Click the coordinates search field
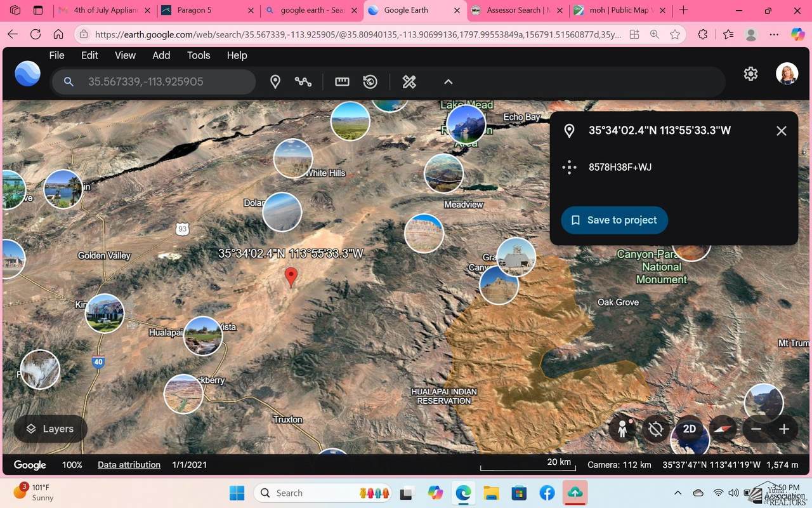The height and width of the screenshot is (508, 812). [x=165, y=82]
